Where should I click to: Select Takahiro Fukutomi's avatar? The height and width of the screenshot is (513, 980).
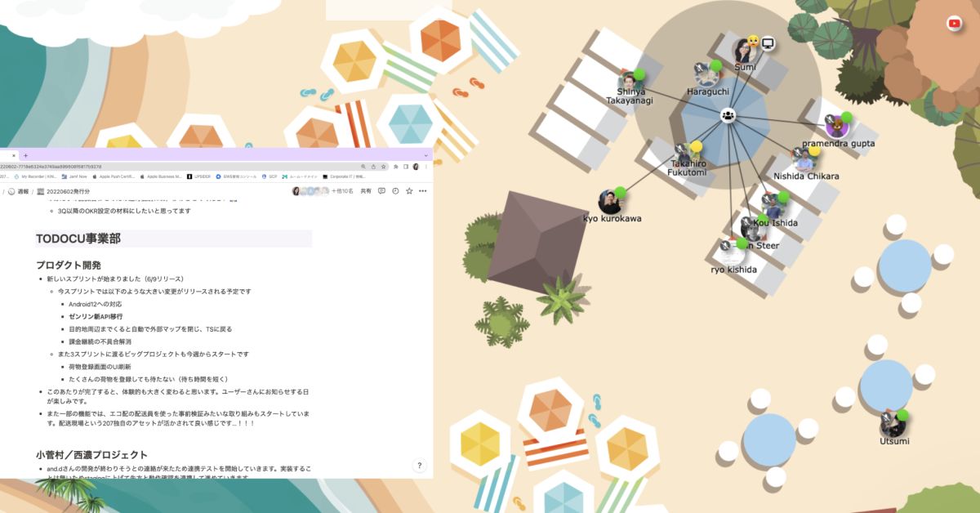[686, 154]
